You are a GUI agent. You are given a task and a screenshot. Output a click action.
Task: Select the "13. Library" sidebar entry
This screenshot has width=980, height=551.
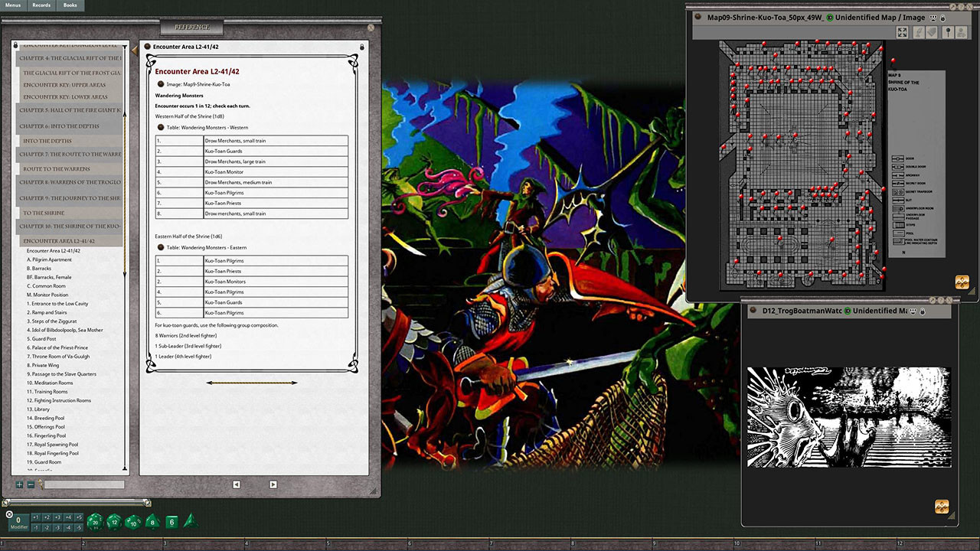pyautogui.click(x=40, y=409)
